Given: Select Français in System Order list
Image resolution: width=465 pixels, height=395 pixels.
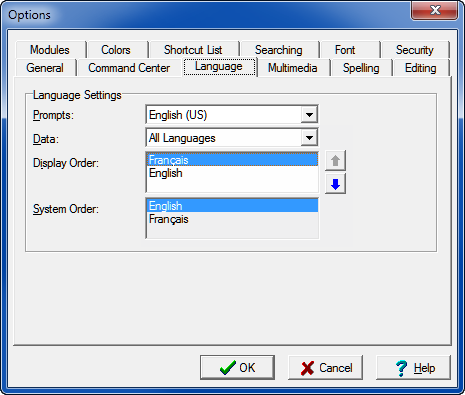Looking at the screenshot, I should click(232, 219).
